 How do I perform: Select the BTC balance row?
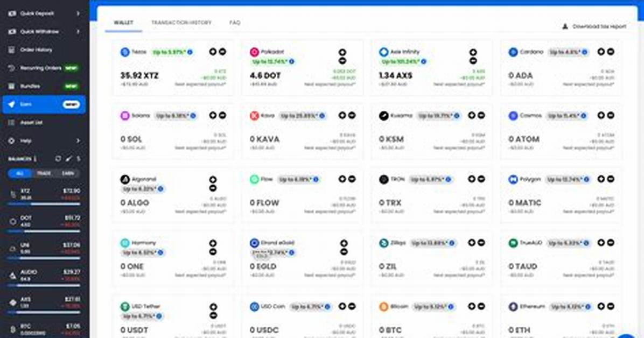pos(44,329)
